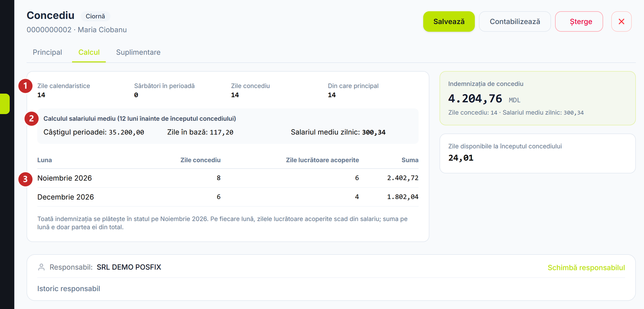Image resolution: width=644 pixels, height=309 pixels.
Task: Click the Zile disponibile la începutul concediului label
Action: click(x=505, y=146)
